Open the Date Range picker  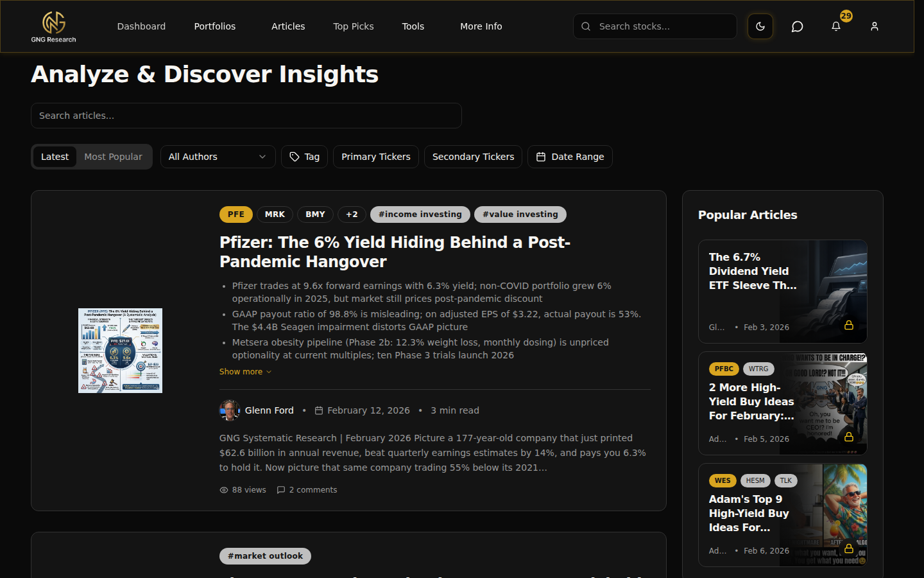570,157
